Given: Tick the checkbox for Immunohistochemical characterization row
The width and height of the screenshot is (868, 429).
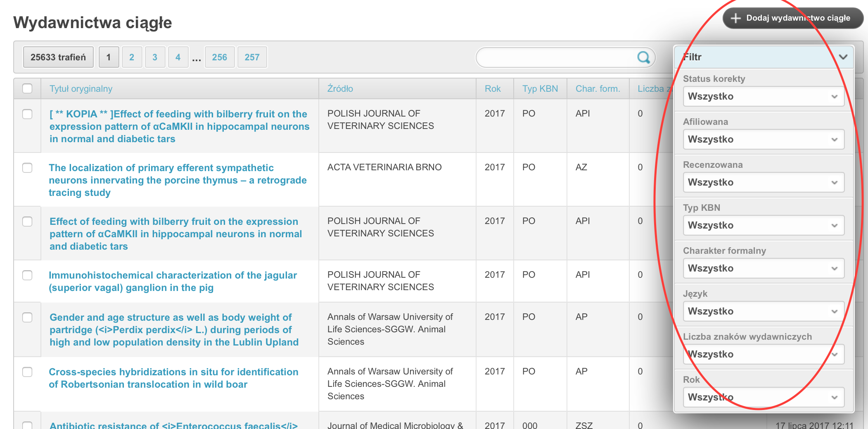Looking at the screenshot, I should tap(27, 275).
